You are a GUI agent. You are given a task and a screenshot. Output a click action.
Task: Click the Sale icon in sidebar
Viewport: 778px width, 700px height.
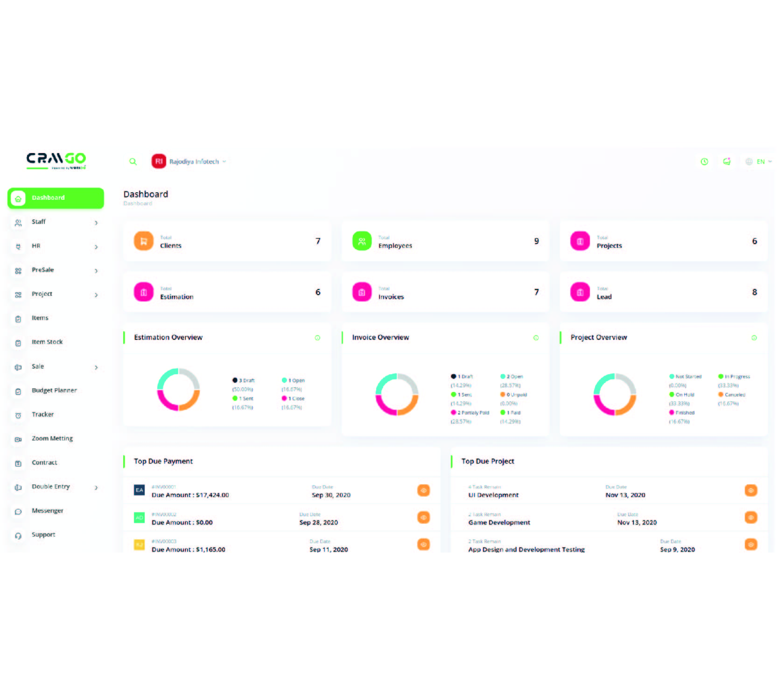pos(18,367)
